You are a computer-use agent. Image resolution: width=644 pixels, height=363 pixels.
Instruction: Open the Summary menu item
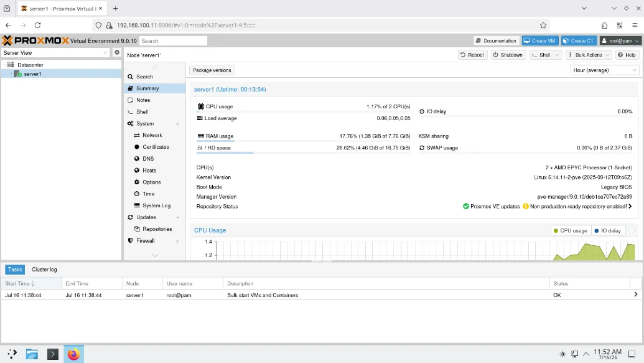pyautogui.click(x=154, y=88)
